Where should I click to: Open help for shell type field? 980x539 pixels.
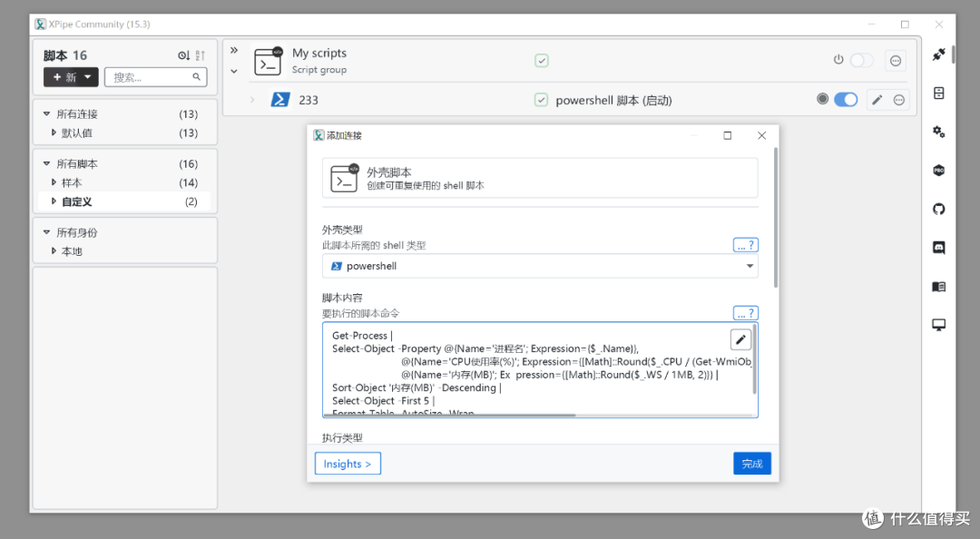click(x=745, y=245)
